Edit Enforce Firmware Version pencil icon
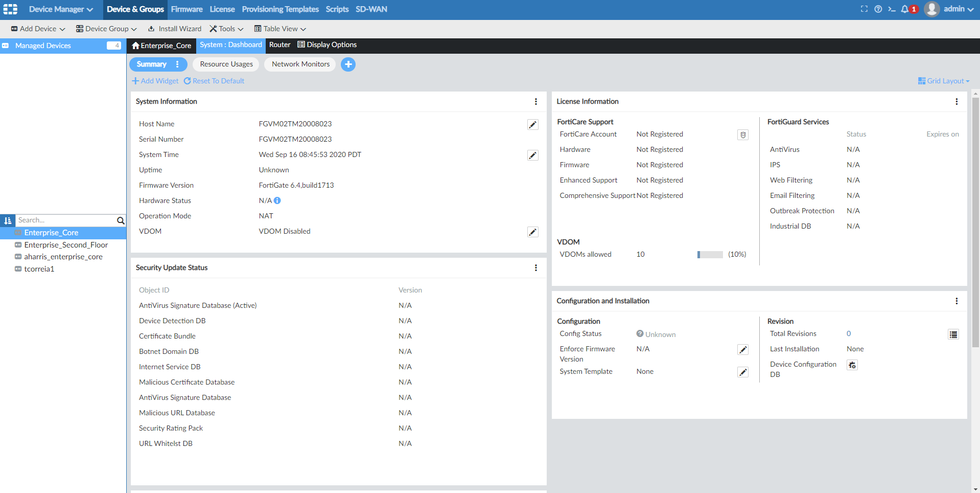 [x=743, y=350]
